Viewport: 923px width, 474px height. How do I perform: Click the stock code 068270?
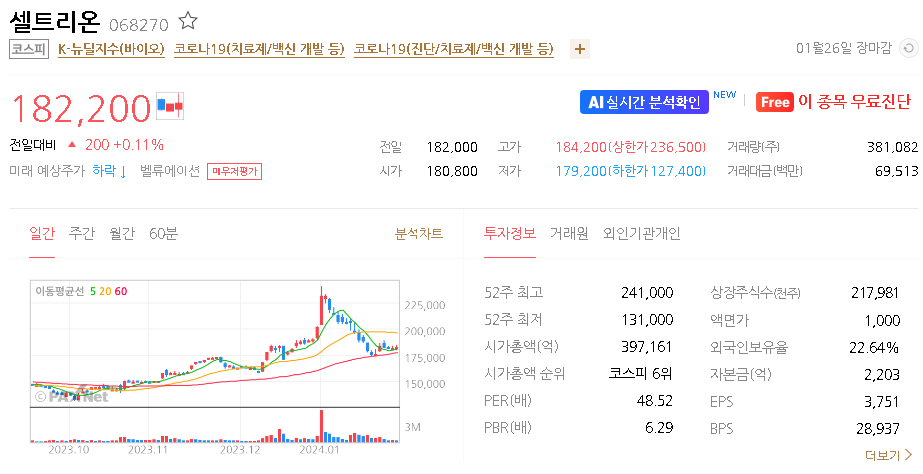(x=139, y=25)
